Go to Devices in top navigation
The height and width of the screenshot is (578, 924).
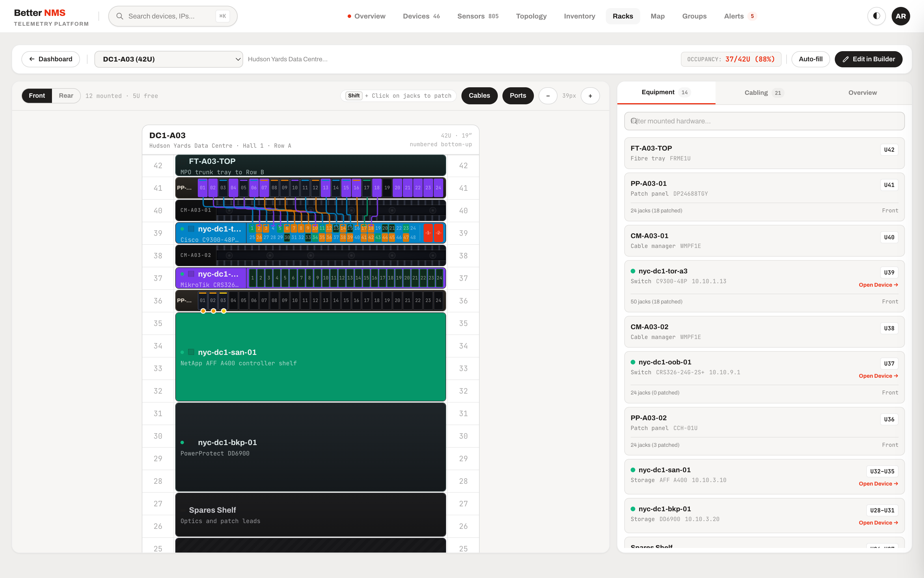[421, 16]
